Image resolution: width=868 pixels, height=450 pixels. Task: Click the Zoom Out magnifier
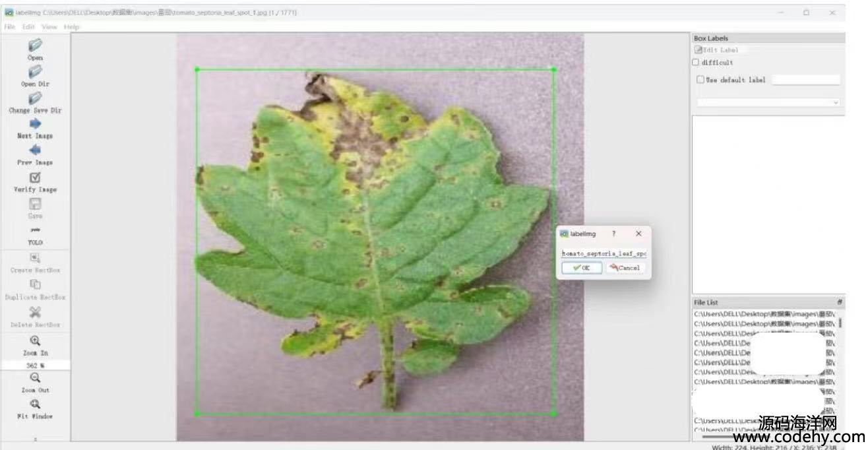tap(35, 378)
